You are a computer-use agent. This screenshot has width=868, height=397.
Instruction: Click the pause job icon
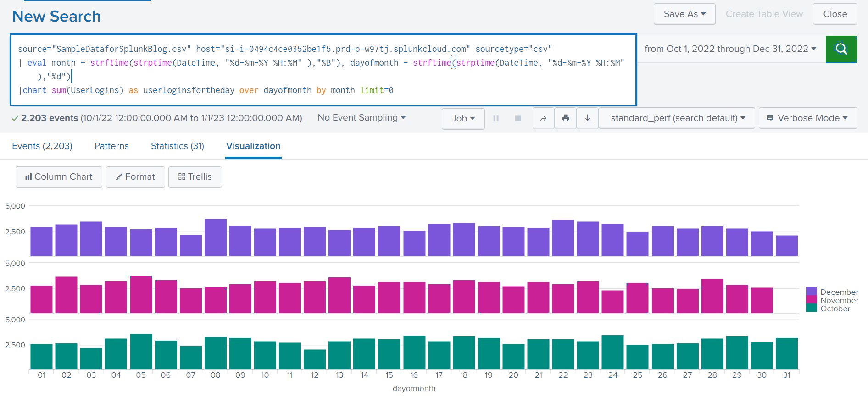point(496,118)
